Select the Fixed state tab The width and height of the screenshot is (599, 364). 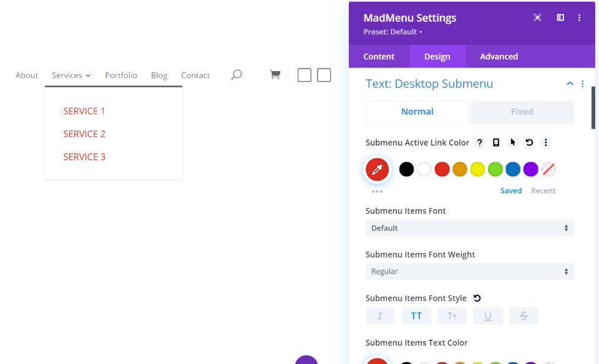click(x=522, y=112)
